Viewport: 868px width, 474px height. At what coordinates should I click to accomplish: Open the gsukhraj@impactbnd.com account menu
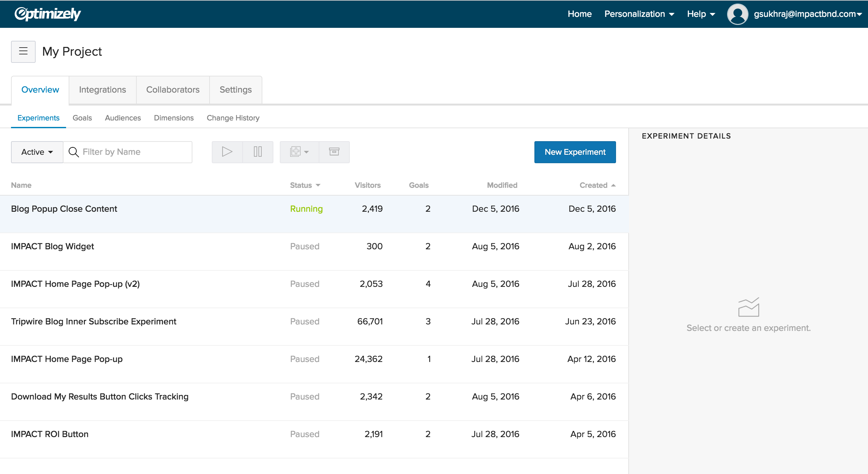pos(808,14)
